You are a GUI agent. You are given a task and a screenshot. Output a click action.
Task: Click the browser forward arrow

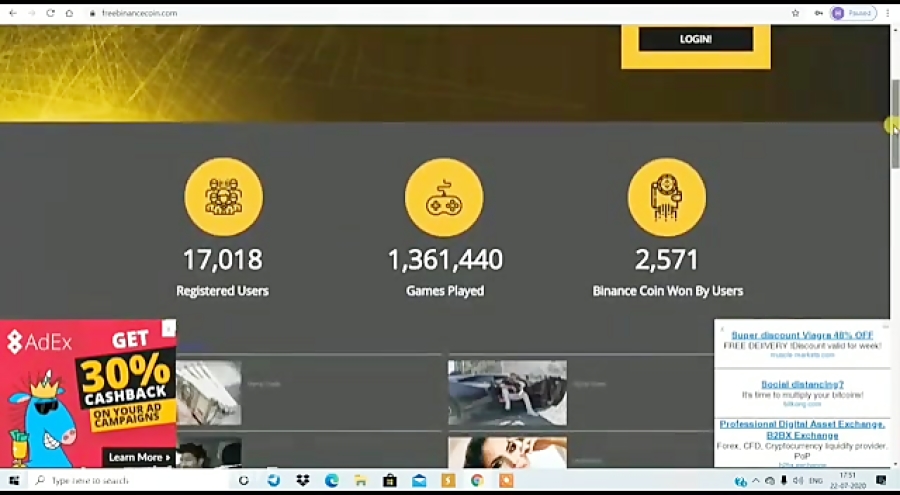pyautogui.click(x=32, y=13)
